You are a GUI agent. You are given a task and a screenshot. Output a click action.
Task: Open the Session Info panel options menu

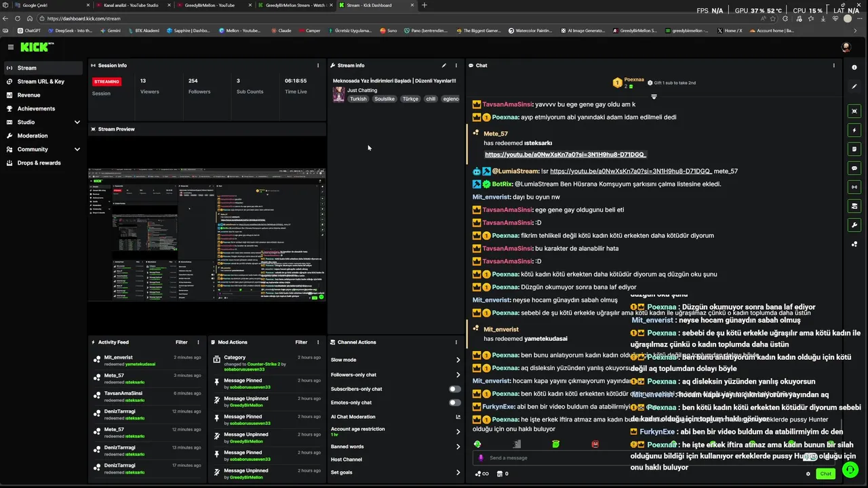point(318,66)
